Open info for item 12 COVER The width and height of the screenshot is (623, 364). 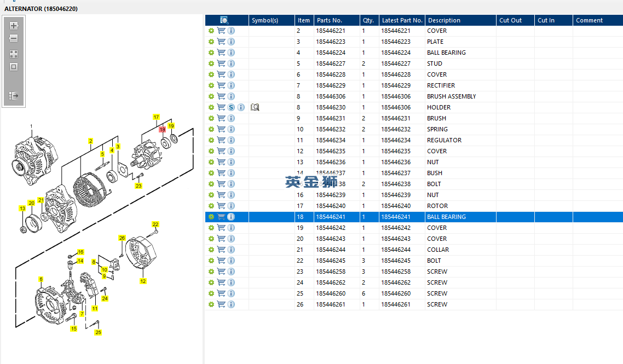[x=231, y=151]
